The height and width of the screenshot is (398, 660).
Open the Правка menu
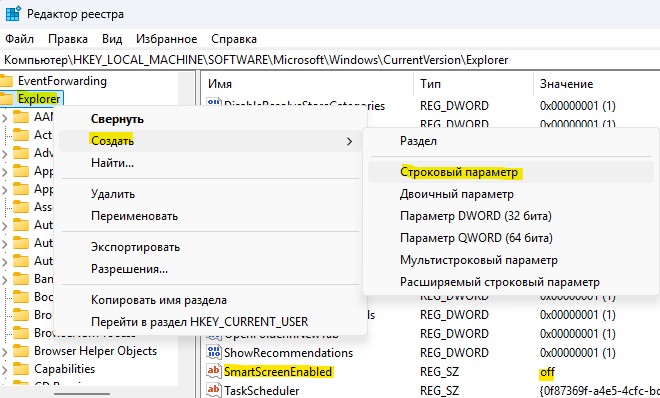pyautogui.click(x=68, y=39)
